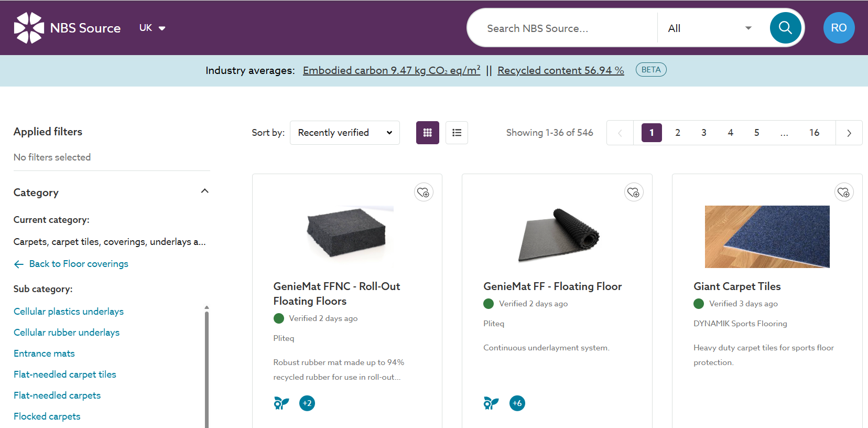The height and width of the screenshot is (428, 868).
Task: Click the BETA badge
Action: pos(651,70)
